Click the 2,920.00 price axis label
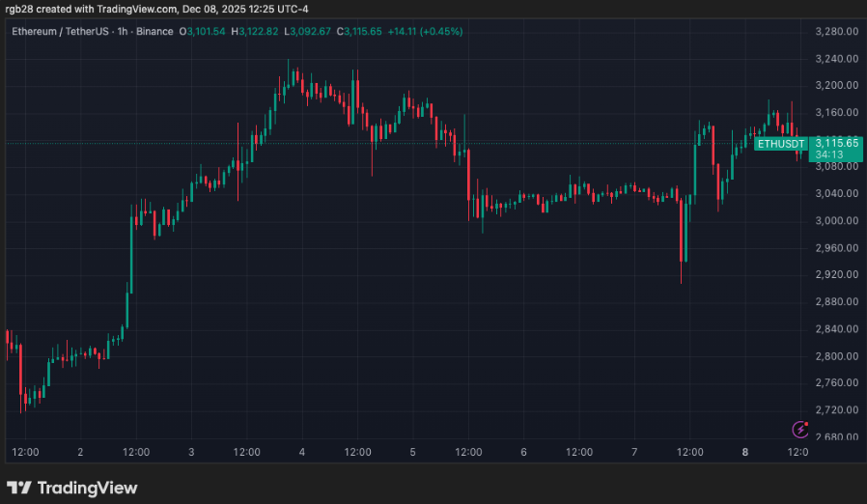The height and width of the screenshot is (504, 867). (x=837, y=274)
